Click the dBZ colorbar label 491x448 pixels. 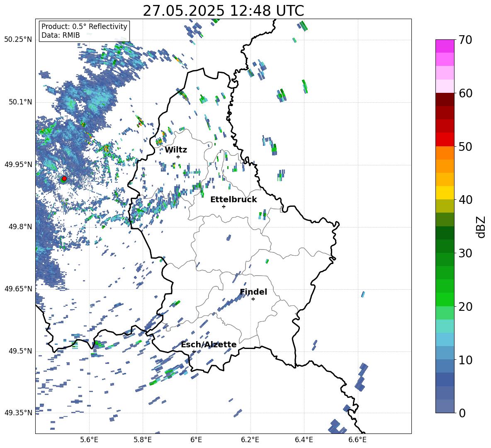(x=481, y=227)
